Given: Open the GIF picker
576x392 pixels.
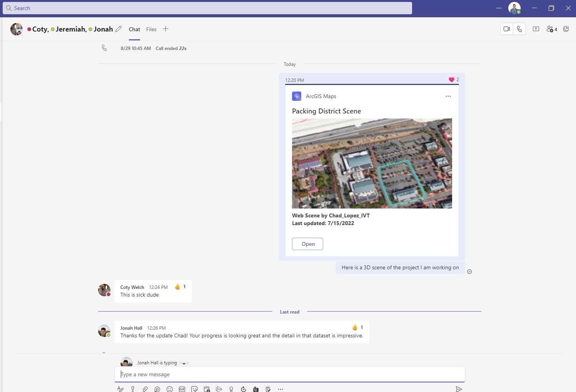Looking at the screenshot, I should pos(182,389).
